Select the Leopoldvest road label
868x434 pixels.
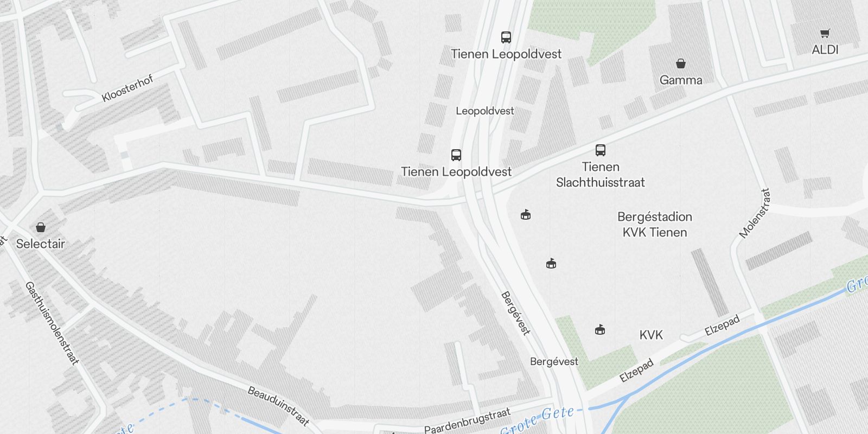(485, 111)
